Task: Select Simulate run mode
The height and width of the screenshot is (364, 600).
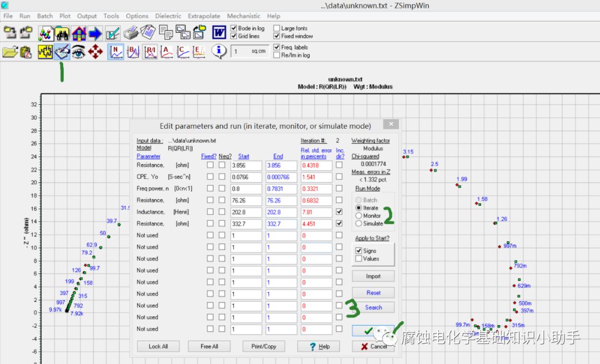Action: point(358,223)
